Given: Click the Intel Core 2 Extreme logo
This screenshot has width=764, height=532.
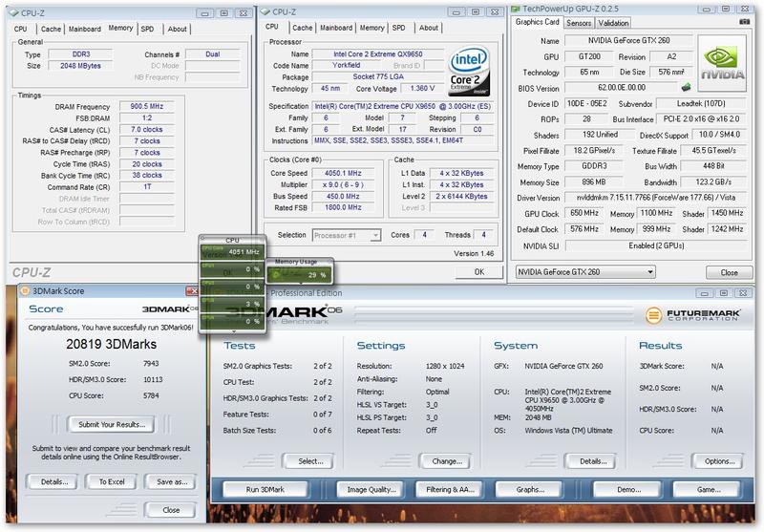Looking at the screenshot, I should point(468,71).
